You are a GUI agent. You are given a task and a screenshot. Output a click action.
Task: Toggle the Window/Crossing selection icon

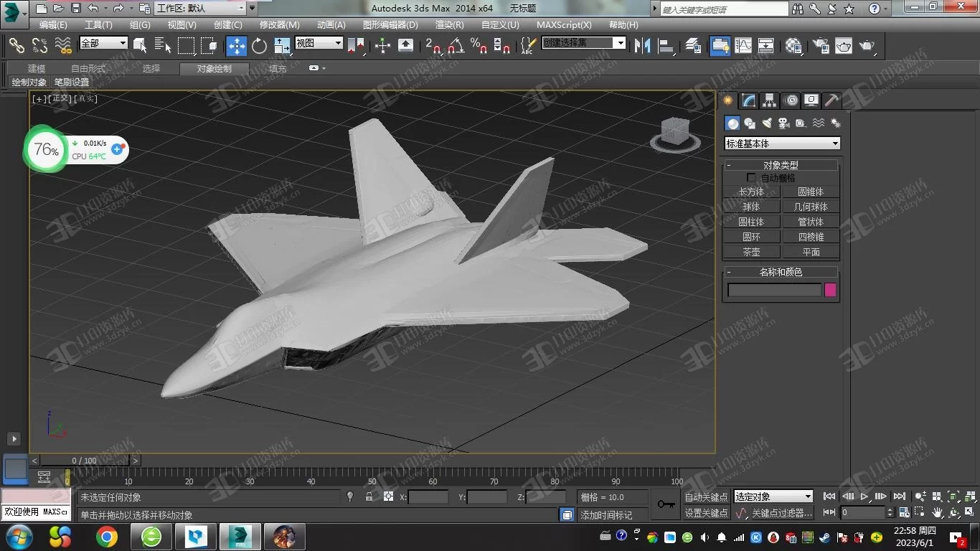coord(209,46)
